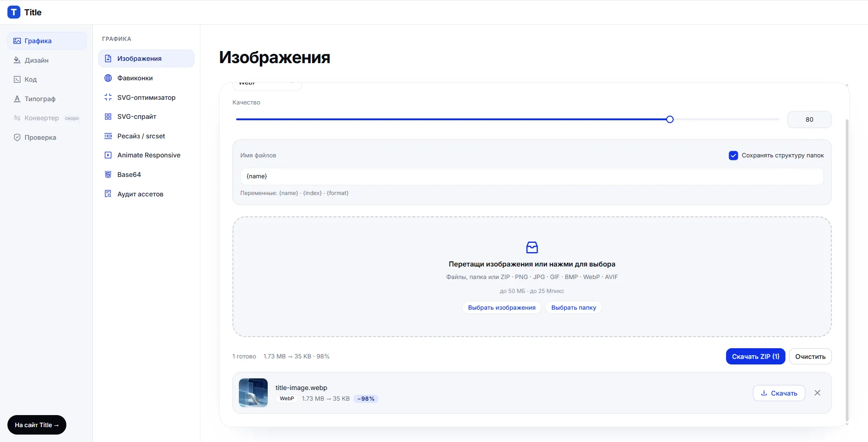
Task: Select the Конвертер item marked скоро
Action: pyautogui.click(x=47, y=118)
